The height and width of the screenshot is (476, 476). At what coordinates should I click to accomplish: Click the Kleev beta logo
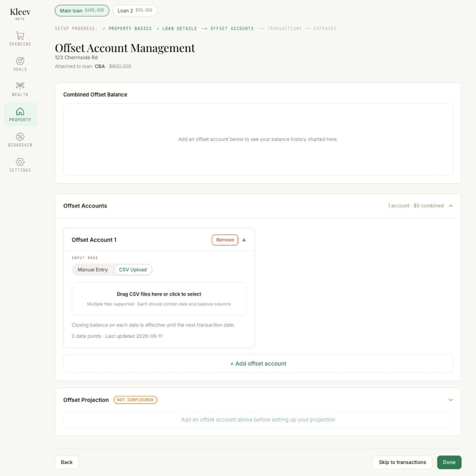[x=20, y=14]
